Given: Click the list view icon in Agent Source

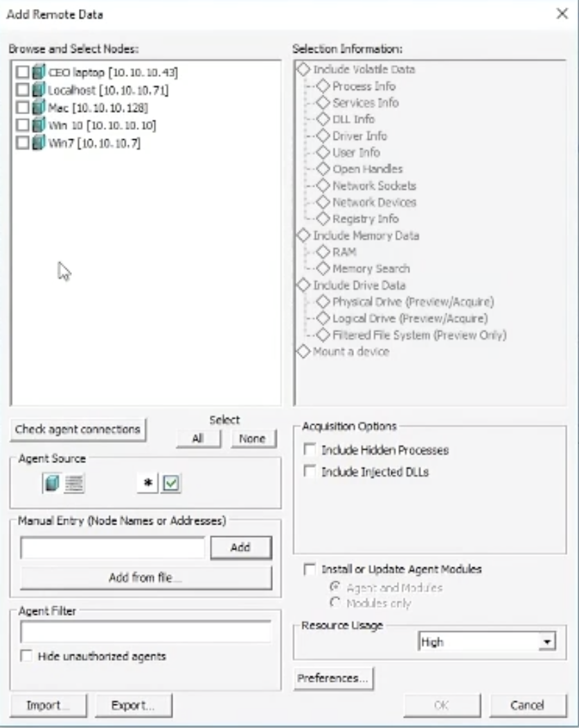Looking at the screenshot, I should [74, 484].
